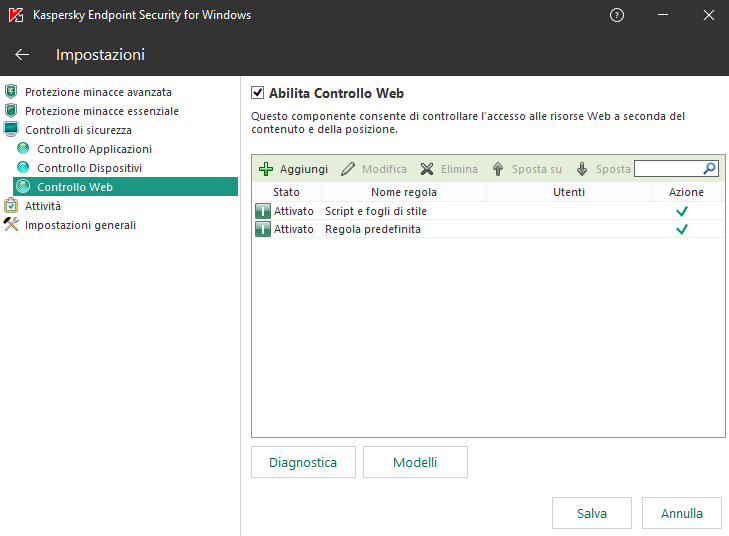Open the help question mark icon
Screen dimensions: 729x536
pyautogui.click(x=616, y=15)
